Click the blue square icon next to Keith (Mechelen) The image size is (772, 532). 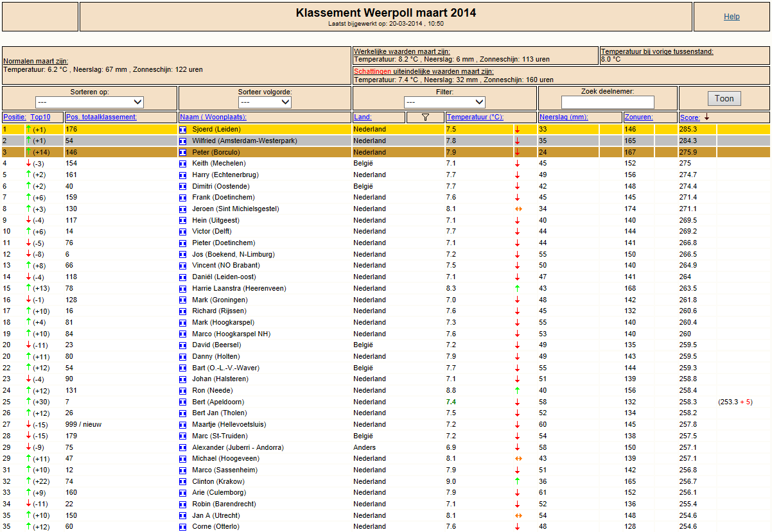point(183,164)
